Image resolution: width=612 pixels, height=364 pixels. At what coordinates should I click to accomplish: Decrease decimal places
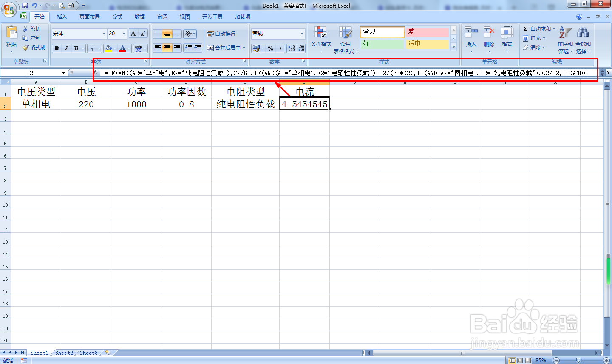(301, 48)
